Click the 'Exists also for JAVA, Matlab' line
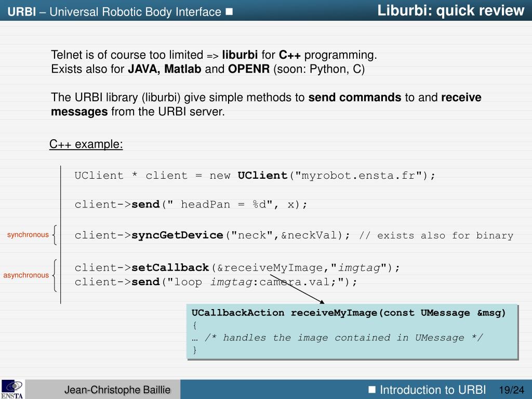The height and width of the screenshot is (399, 532). pos(208,69)
